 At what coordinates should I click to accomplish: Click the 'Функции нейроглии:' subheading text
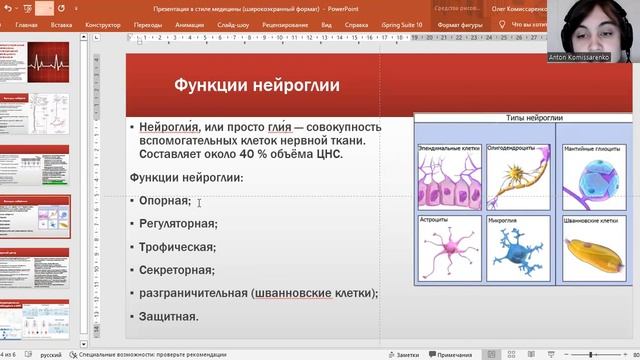coord(187,178)
